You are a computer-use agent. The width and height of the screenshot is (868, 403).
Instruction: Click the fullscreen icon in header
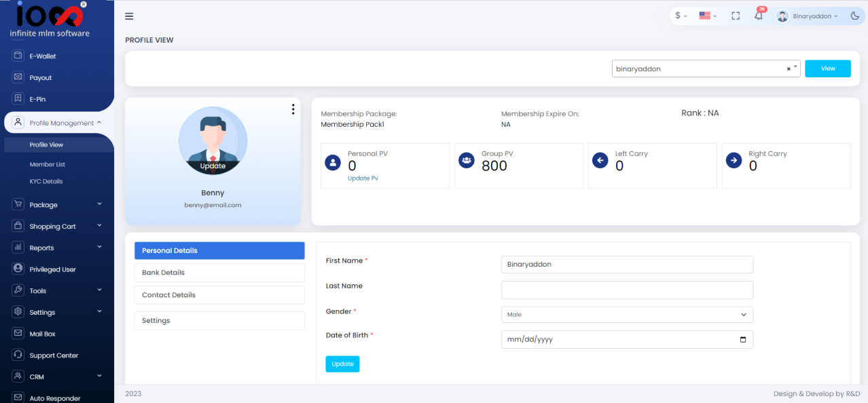736,15
